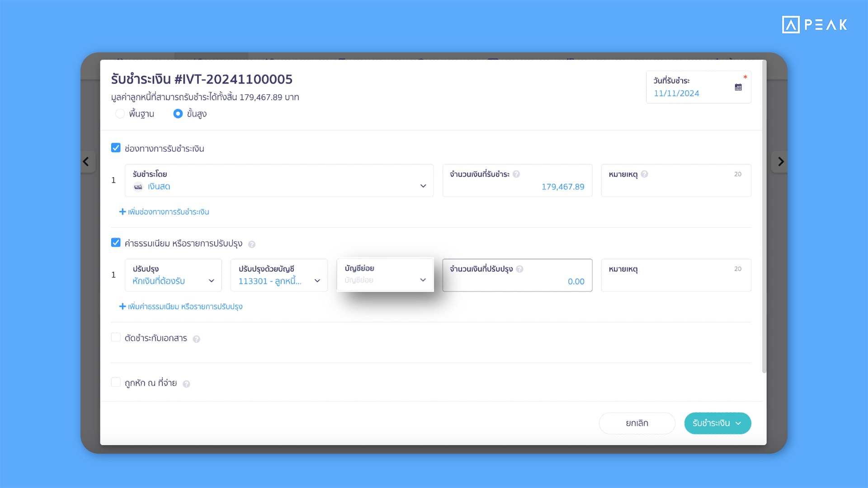Click the info icon next to ถูกหัก ณ ที่จ่าย
Screen dimensions: 868x488
point(189,384)
